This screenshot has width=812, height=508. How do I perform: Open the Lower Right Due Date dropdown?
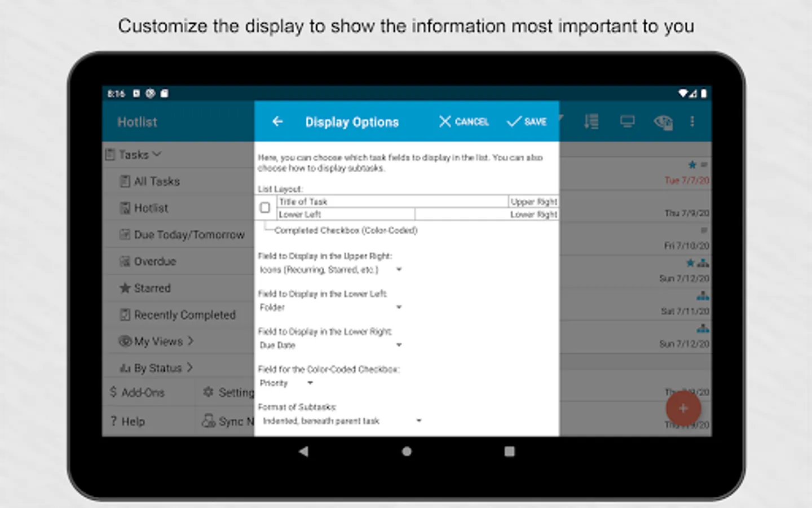click(330, 345)
